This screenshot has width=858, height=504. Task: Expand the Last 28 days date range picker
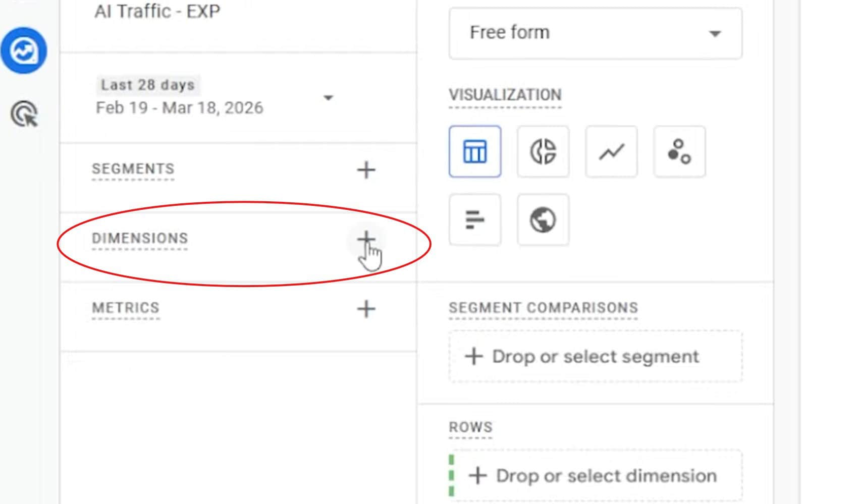click(328, 97)
